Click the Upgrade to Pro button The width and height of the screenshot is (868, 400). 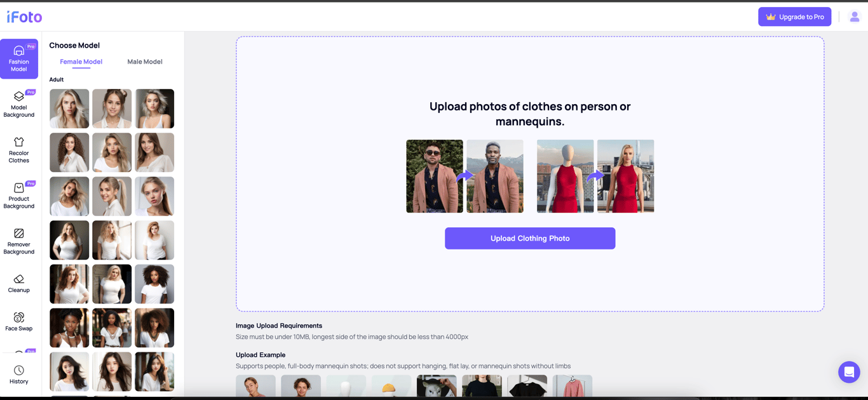tap(795, 17)
